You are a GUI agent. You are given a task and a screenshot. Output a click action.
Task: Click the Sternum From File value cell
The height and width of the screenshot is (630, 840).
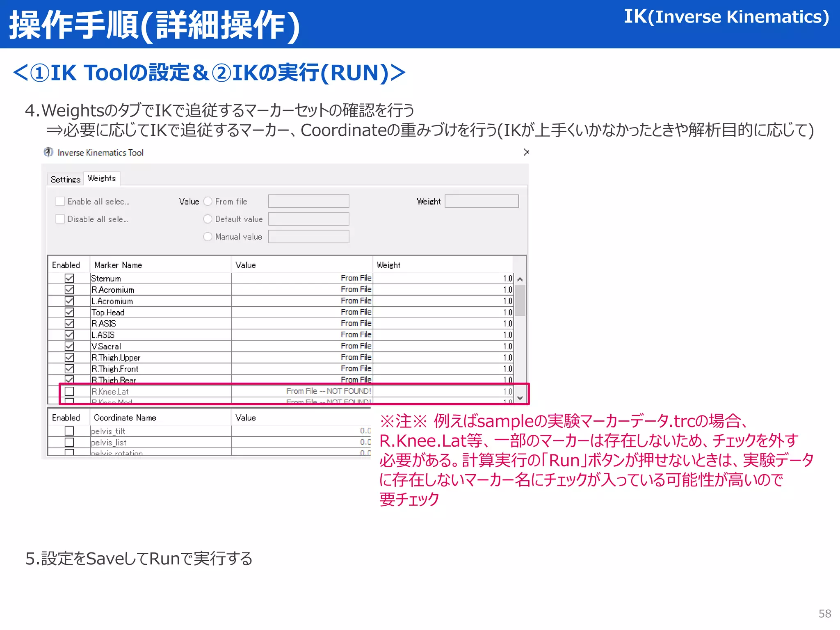click(x=302, y=278)
